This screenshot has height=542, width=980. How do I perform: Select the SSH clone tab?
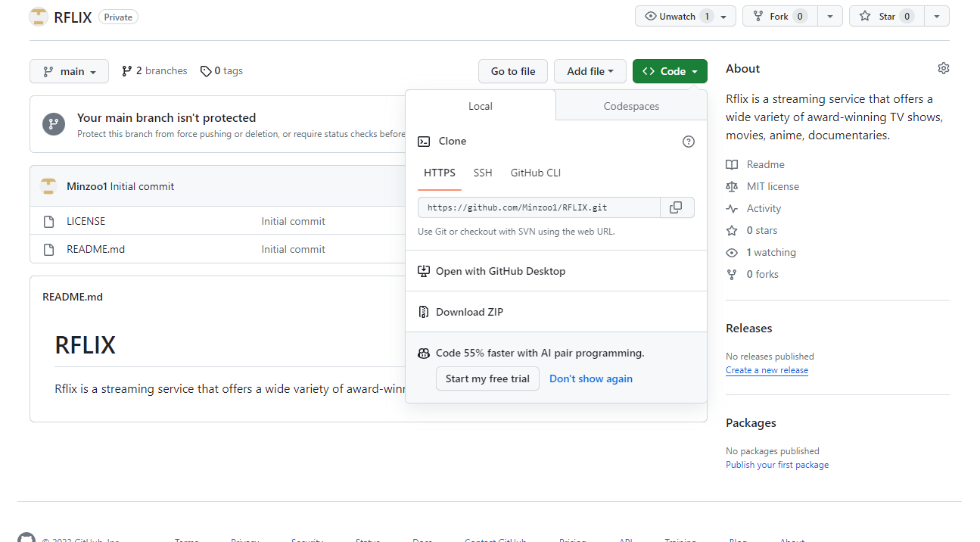[x=483, y=173]
